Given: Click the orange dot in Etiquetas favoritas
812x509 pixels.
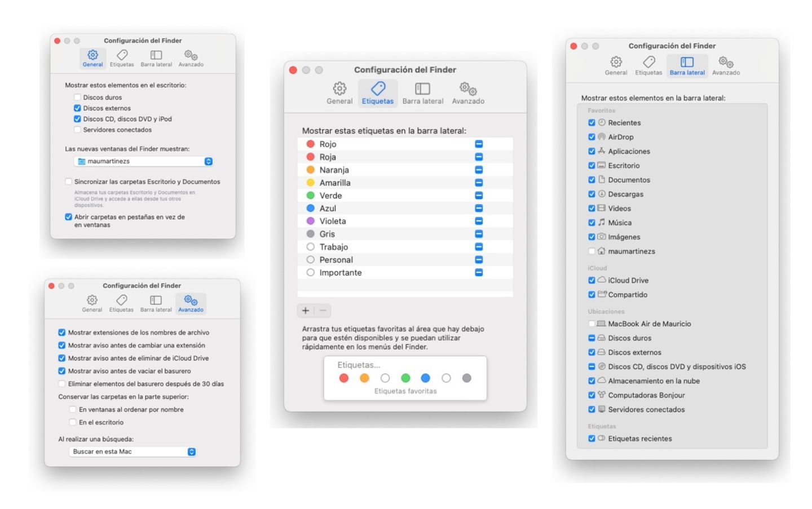Looking at the screenshot, I should [x=364, y=378].
